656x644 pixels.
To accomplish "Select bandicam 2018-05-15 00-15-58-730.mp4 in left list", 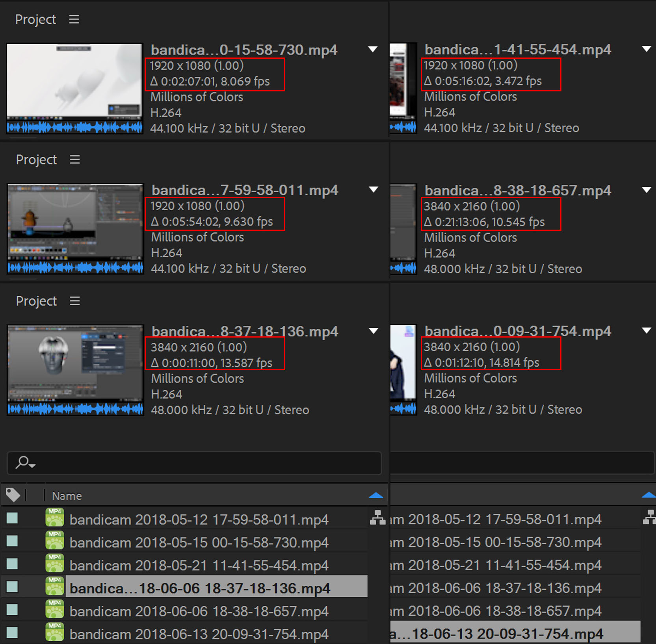I will 199,542.
